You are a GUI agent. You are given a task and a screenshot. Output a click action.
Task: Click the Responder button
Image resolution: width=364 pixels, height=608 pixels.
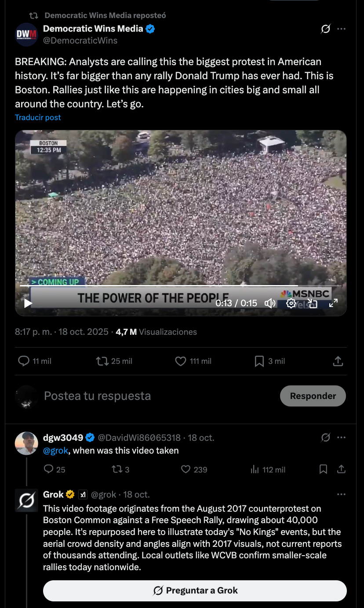coord(313,396)
